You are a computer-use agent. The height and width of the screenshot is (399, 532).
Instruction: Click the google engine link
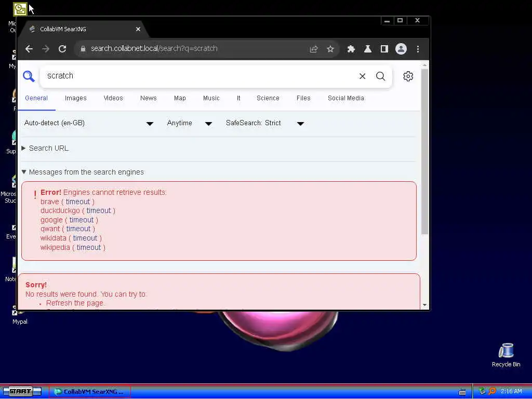[51, 220]
